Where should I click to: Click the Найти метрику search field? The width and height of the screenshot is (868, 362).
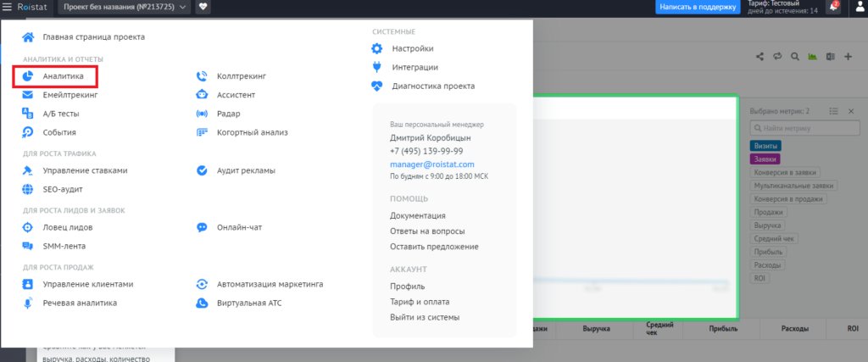[x=804, y=128]
